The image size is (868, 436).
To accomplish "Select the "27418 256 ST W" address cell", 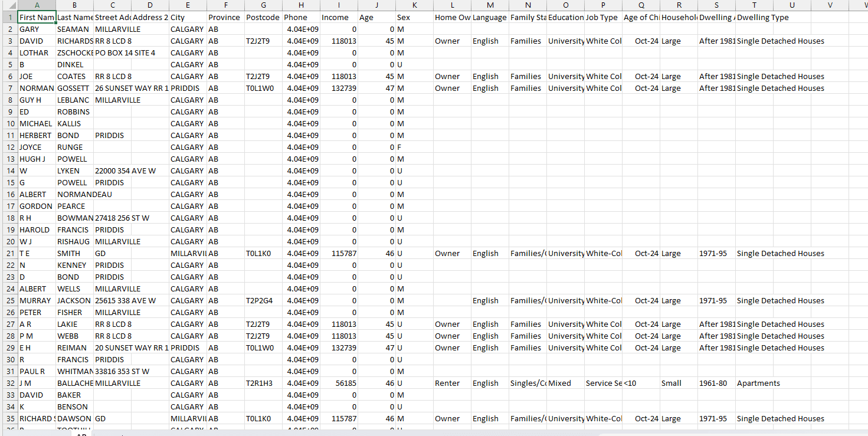I will [x=113, y=218].
